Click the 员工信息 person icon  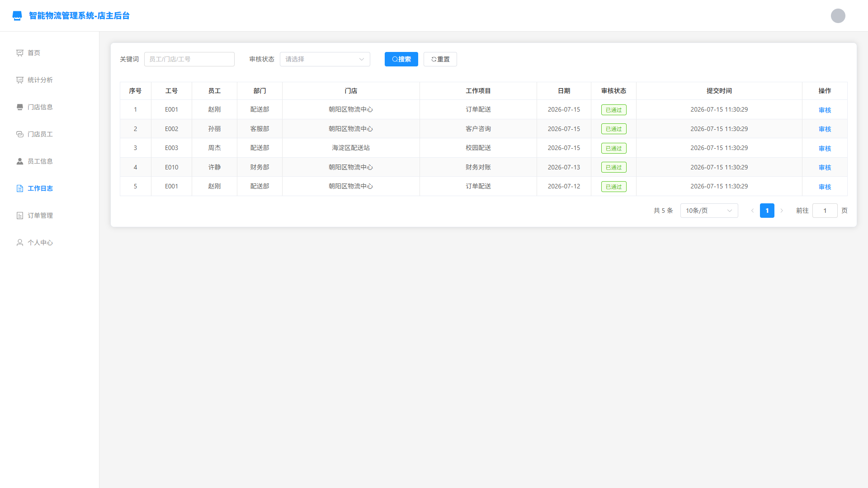click(x=20, y=161)
